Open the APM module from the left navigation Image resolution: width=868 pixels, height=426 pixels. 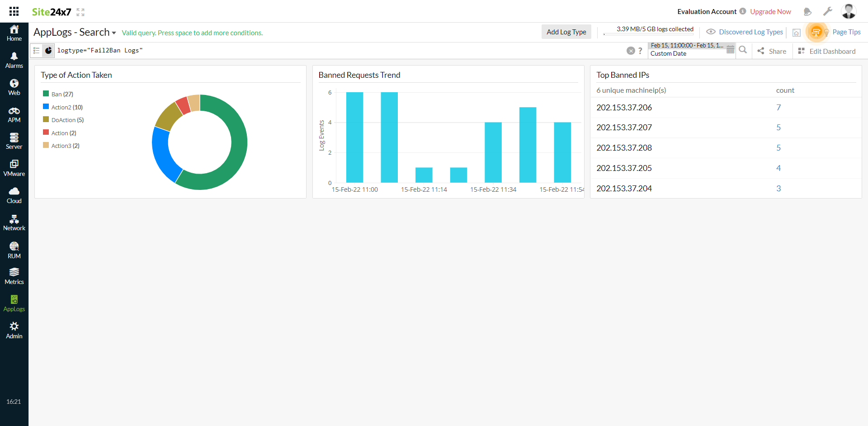tap(14, 113)
